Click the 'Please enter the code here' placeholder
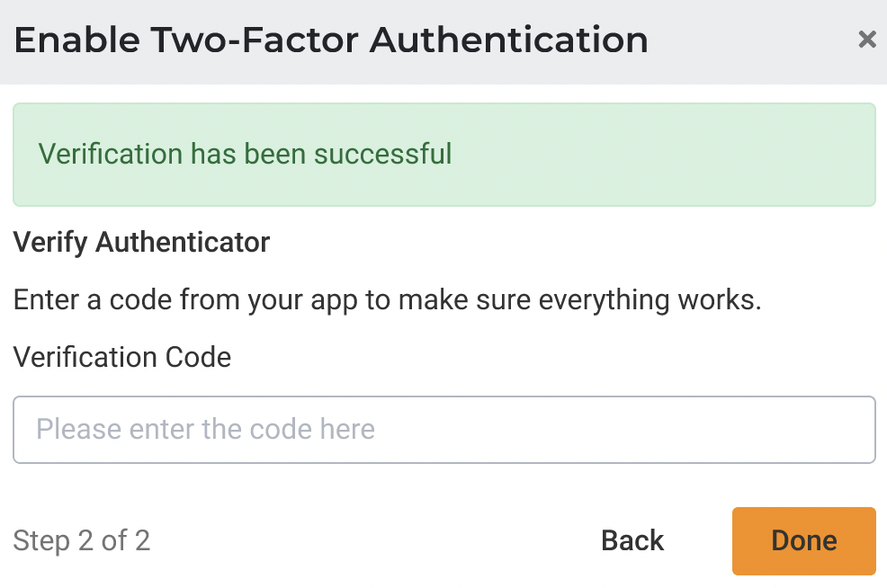 point(205,429)
